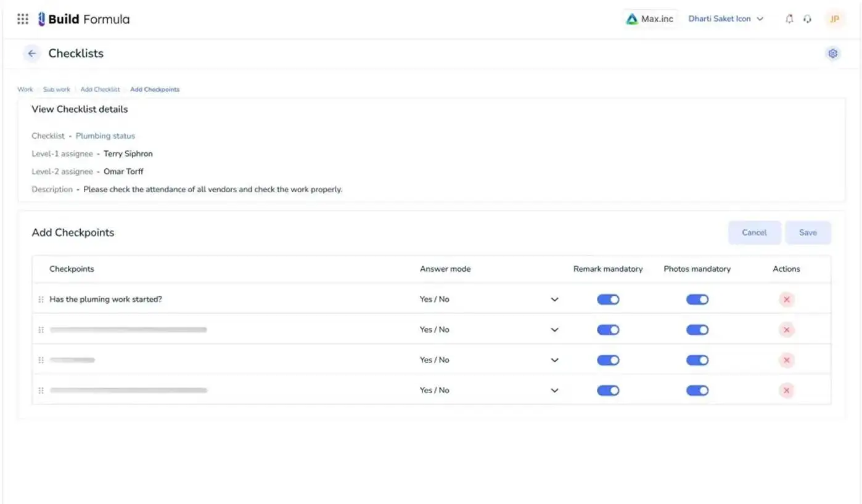862x504 pixels.
Task: Disable Remark mandatory on the third checkpoint
Action: pyautogui.click(x=607, y=360)
